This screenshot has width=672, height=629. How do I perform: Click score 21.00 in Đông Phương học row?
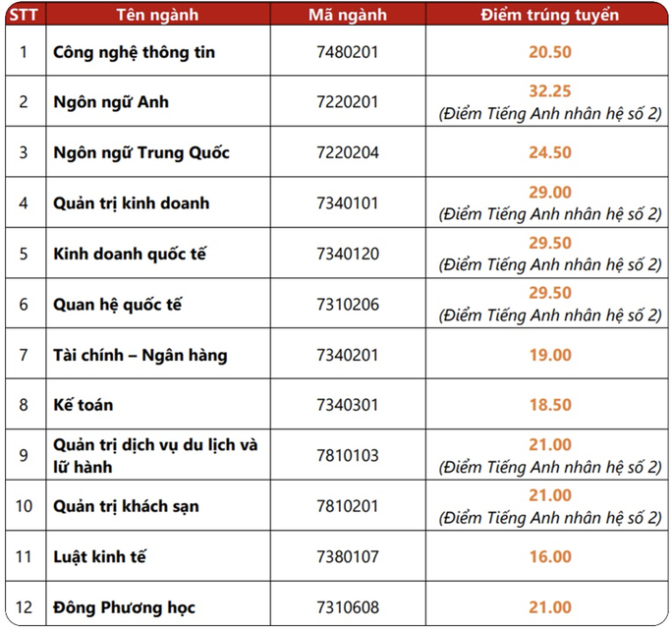(550, 607)
